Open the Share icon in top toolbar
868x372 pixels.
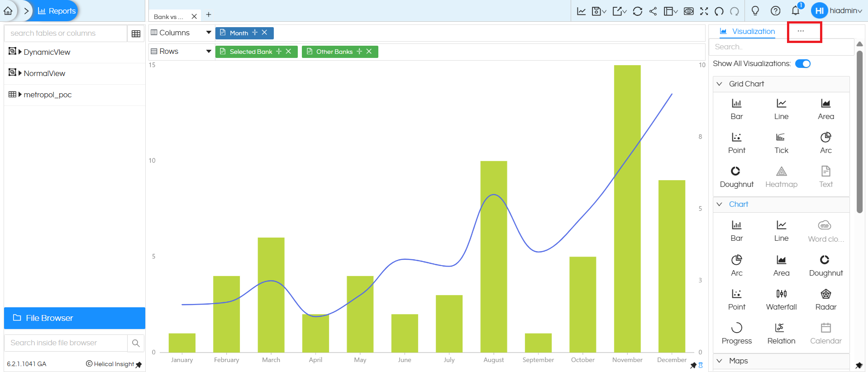(x=653, y=11)
